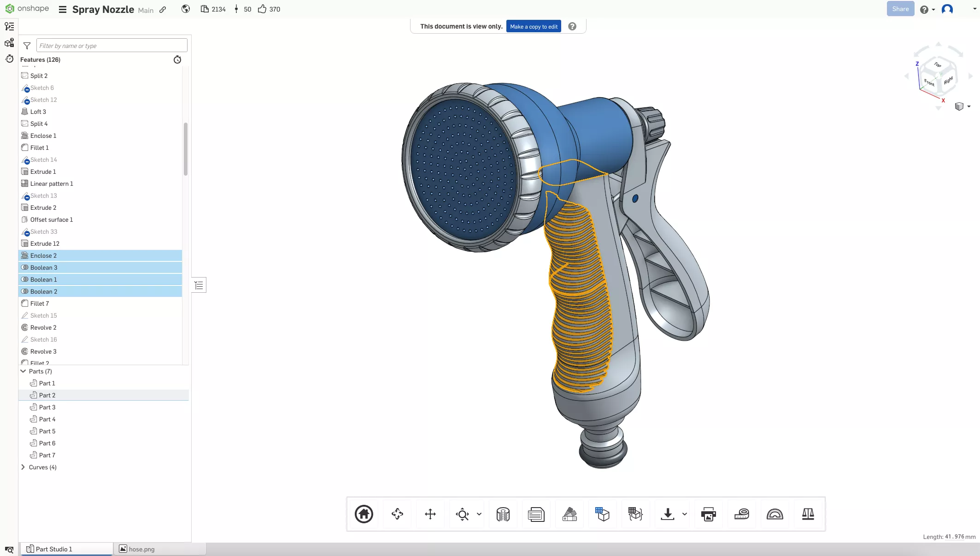Switch to the hose.png tab
Image resolution: width=980 pixels, height=556 pixels.
(x=141, y=549)
